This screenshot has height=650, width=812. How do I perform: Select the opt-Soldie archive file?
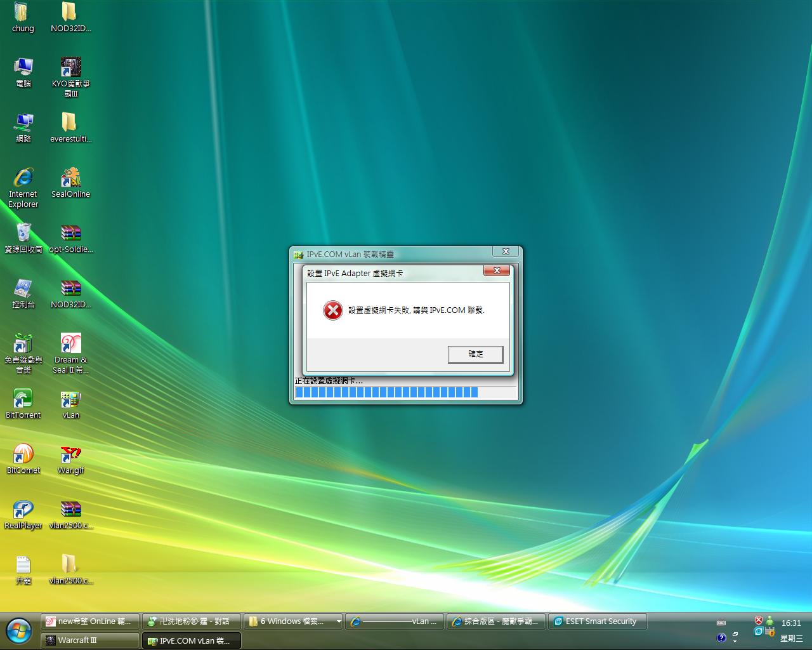(x=70, y=238)
